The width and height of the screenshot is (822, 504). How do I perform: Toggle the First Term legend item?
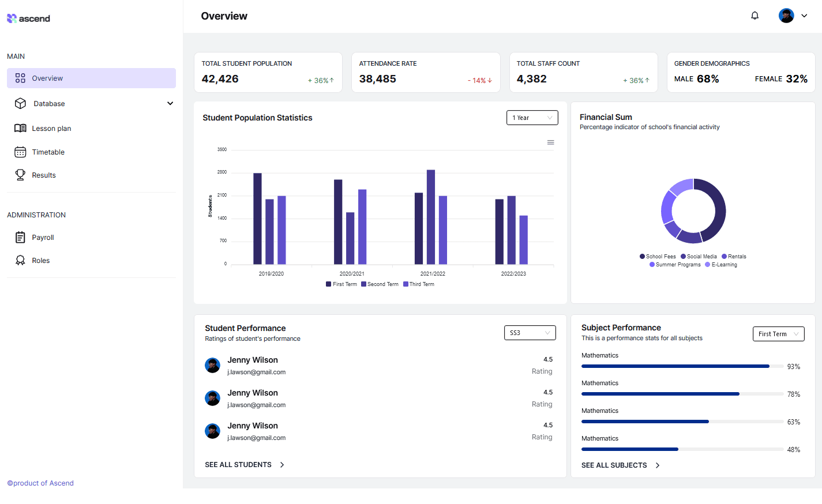[x=341, y=284]
